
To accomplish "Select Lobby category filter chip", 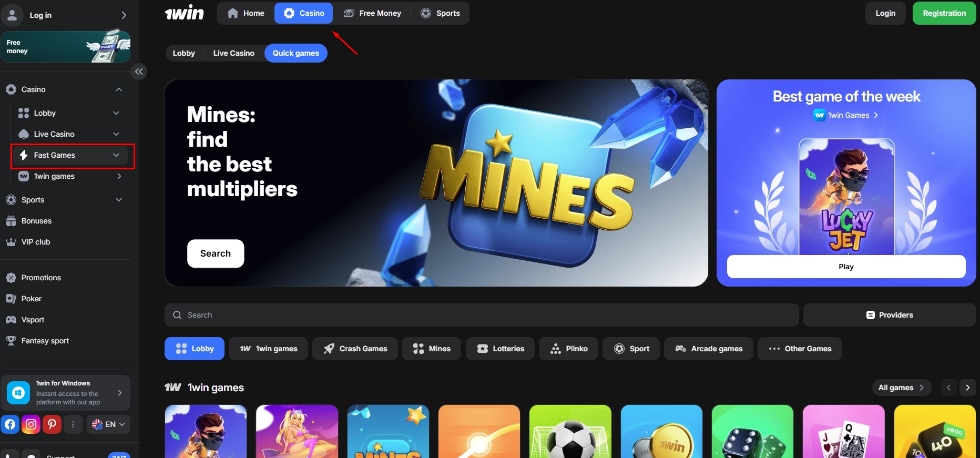I will [x=195, y=349].
